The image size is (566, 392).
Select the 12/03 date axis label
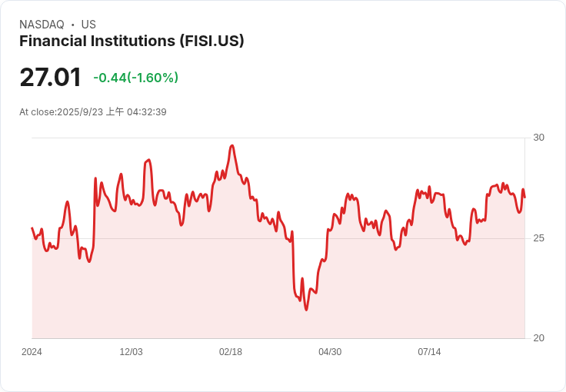pyautogui.click(x=131, y=352)
